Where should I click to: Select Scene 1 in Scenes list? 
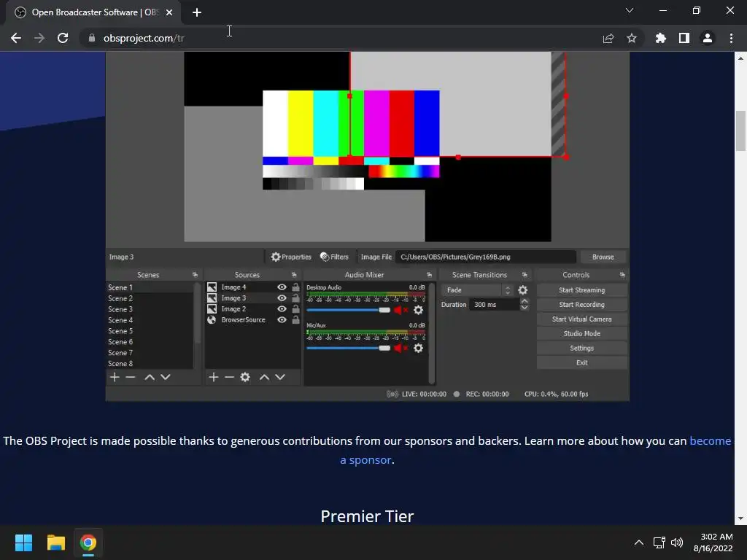pyautogui.click(x=150, y=287)
